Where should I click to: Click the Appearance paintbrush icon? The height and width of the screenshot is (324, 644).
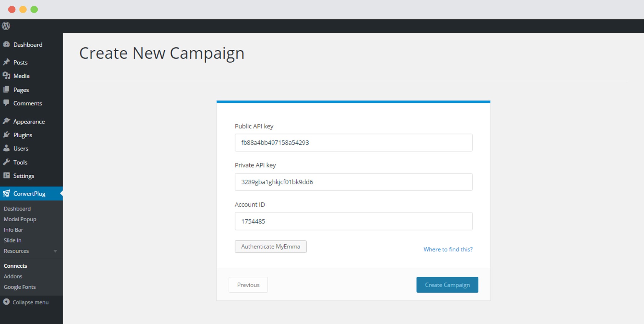6,121
